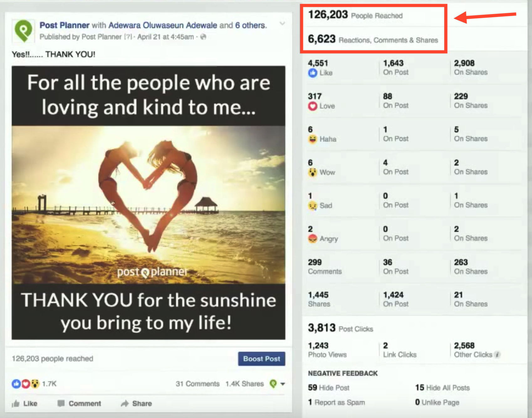This screenshot has width=532, height=418.
Task: Click the NEGATIVE FEEDBACK heading
Action: [x=343, y=374]
